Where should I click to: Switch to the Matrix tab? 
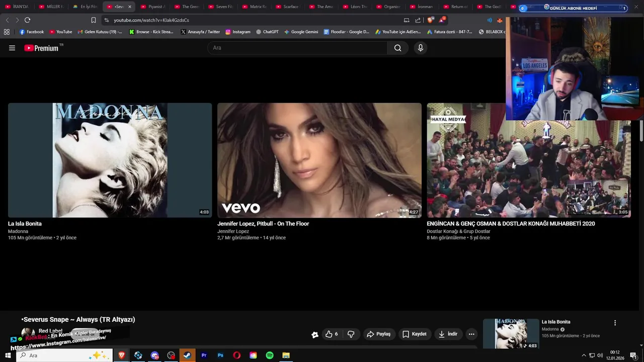click(254, 7)
